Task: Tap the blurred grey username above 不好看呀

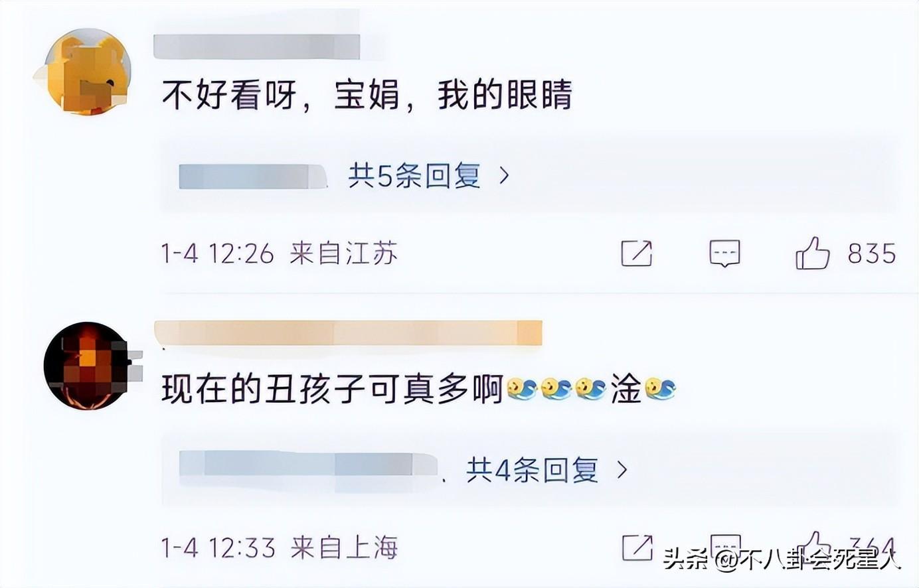Action: click(x=256, y=46)
